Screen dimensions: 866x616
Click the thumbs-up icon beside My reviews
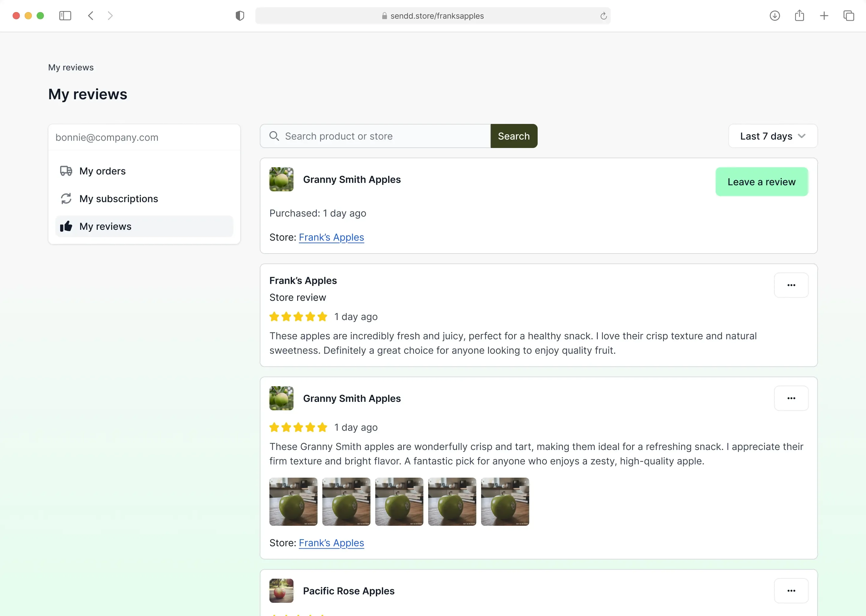coord(66,226)
